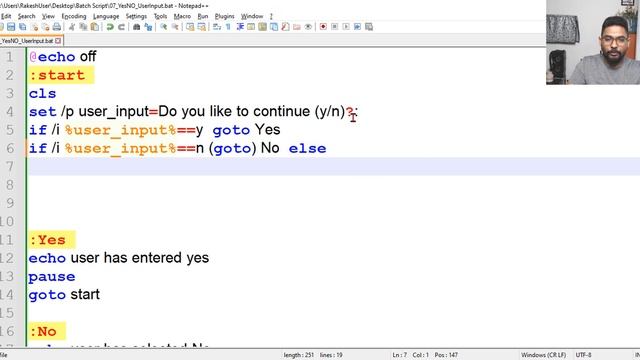The image size is (640, 360).
Task: Click the macro Playback icon
Action: [x=346, y=27]
